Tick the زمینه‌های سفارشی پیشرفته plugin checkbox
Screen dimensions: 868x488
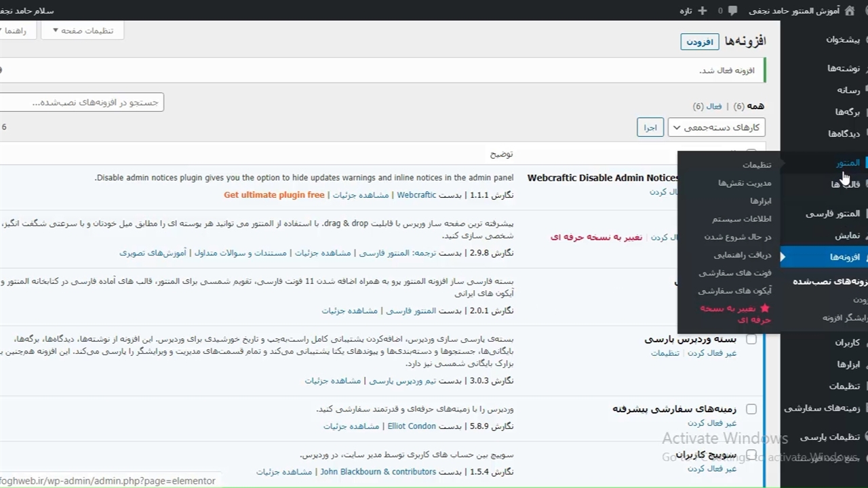(x=751, y=409)
